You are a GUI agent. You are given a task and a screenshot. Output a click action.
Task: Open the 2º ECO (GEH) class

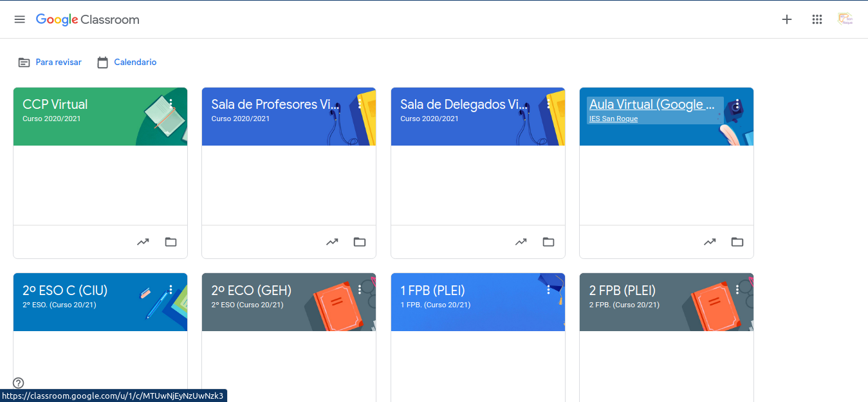(252, 291)
